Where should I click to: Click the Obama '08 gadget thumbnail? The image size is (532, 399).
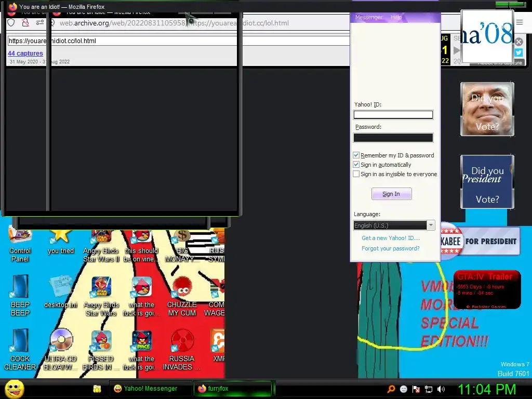click(x=487, y=36)
